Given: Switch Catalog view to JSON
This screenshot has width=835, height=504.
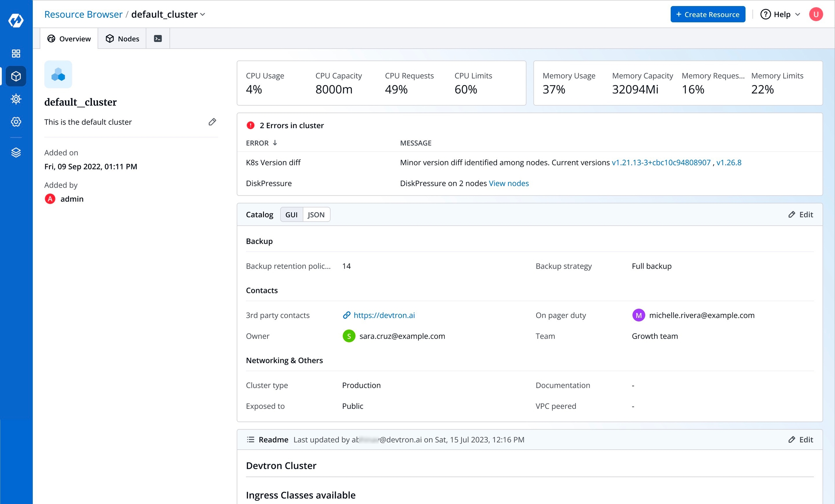Looking at the screenshot, I should [316, 215].
